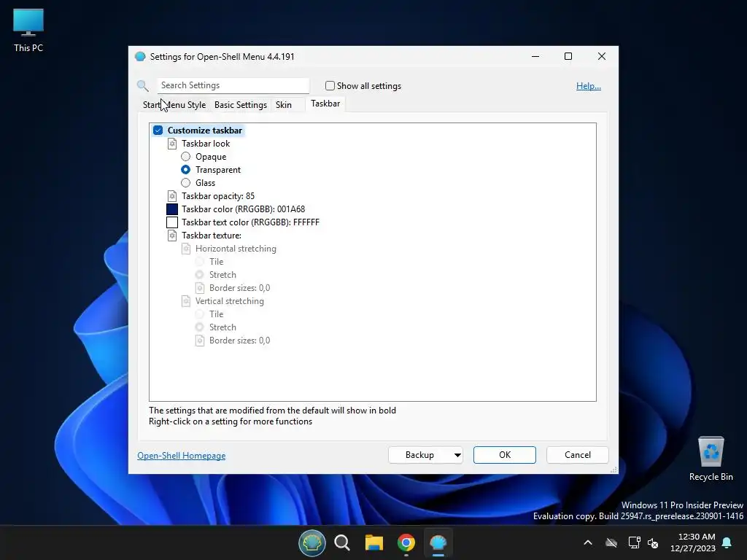
Task: Click the white Taskbar text color swatch
Action: coord(172,222)
